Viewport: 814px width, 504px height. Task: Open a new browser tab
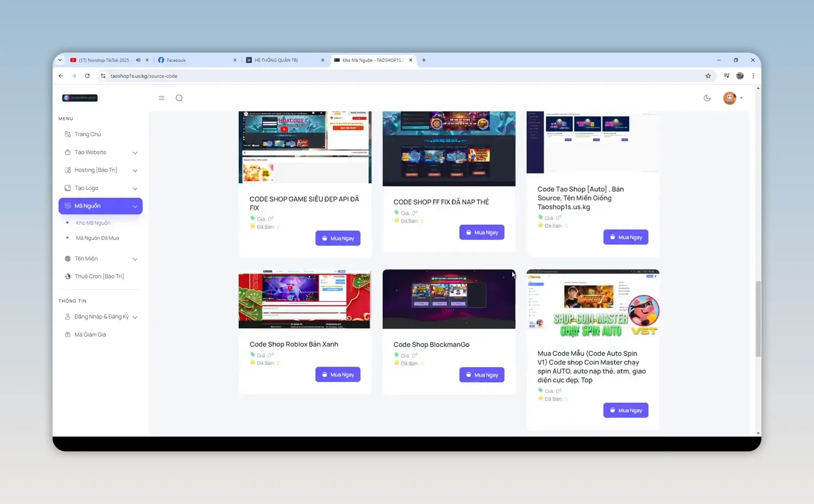pyautogui.click(x=424, y=60)
